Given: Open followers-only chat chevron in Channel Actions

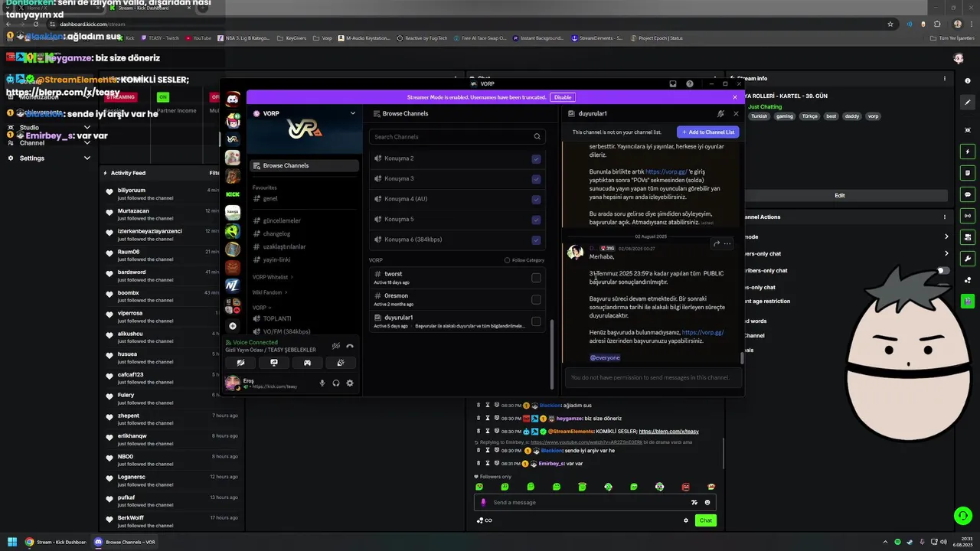Looking at the screenshot, I should [x=946, y=253].
